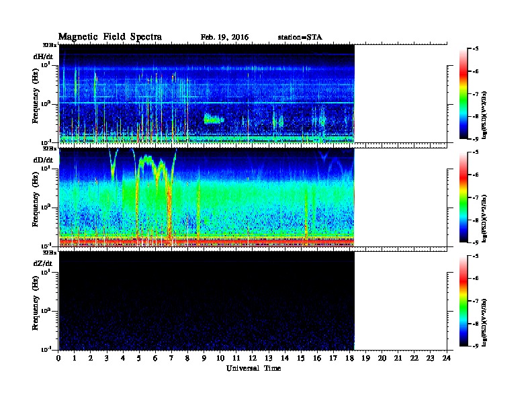Click hour tick label "24" on time axis
Image resolution: width=532 pixels, height=411 pixels.
[x=447, y=359]
